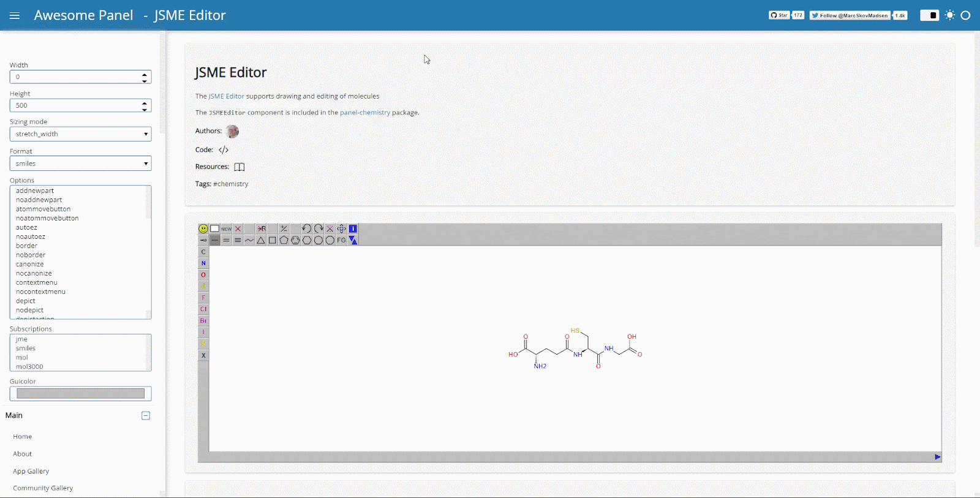
Task: Click the GitHub Star button
Action: (779, 15)
